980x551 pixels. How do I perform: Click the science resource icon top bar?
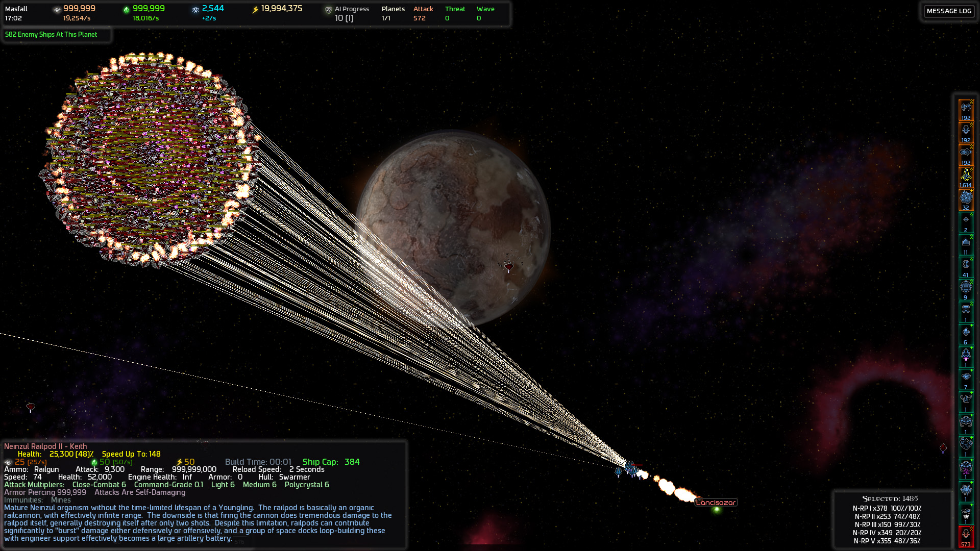[196, 9]
